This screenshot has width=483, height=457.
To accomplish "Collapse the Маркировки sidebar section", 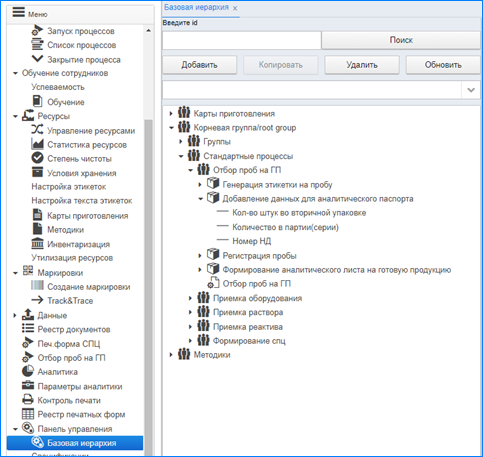I will click(x=15, y=273).
